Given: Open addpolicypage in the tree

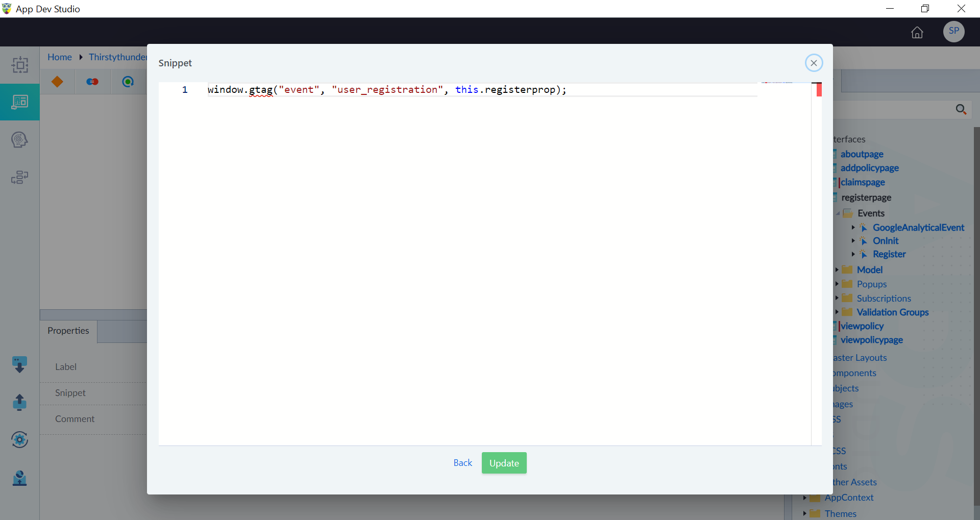Looking at the screenshot, I should tap(869, 168).
